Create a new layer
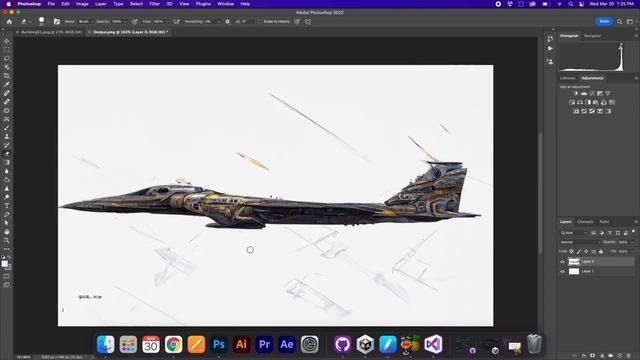This screenshot has width=640, height=360. pos(620,356)
